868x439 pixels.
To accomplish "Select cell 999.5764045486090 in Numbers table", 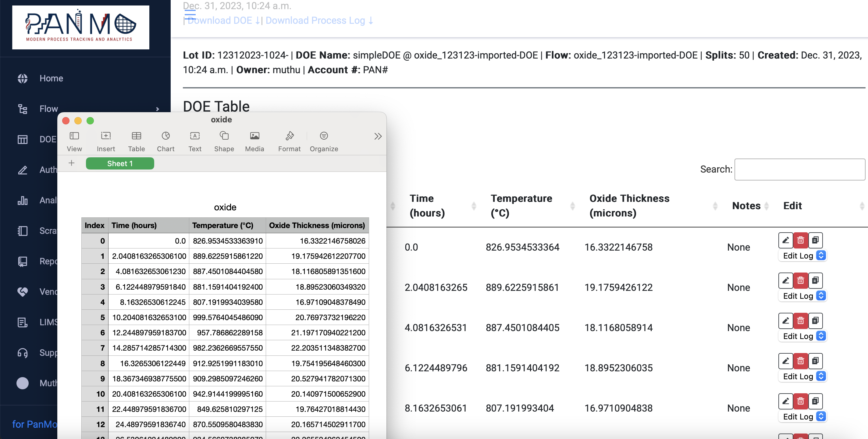I will [x=227, y=317].
